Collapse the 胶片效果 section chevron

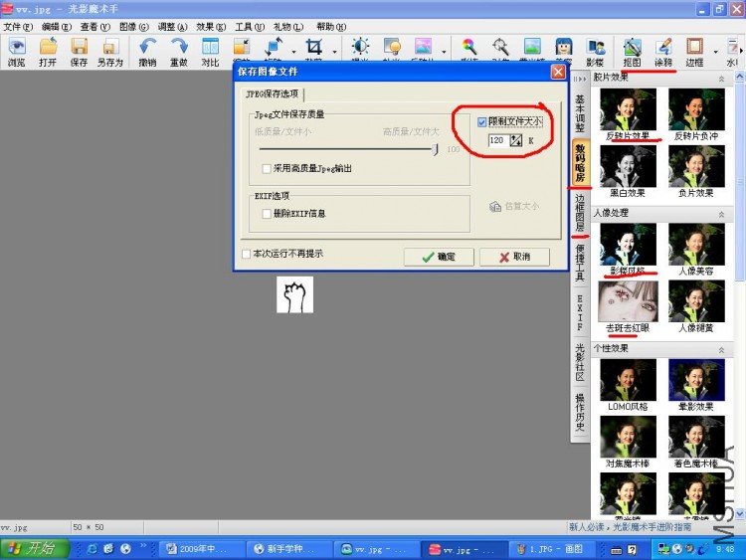722,79
